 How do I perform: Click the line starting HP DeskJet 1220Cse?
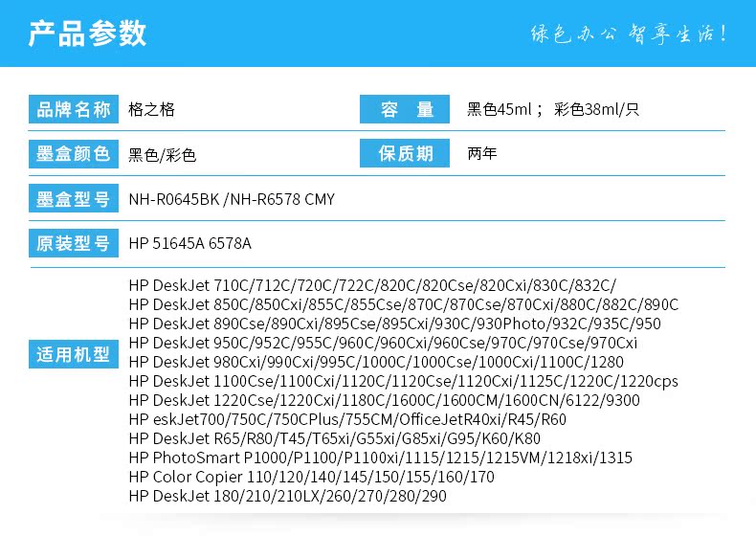[385, 400]
